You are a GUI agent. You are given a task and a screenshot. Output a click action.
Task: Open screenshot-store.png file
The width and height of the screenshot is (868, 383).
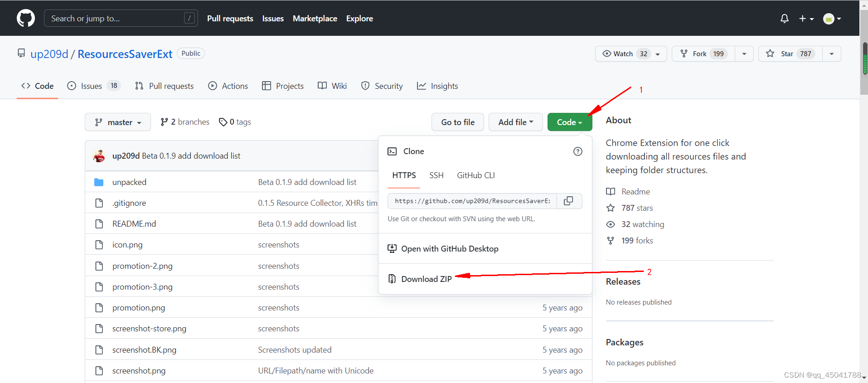click(x=149, y=329)
